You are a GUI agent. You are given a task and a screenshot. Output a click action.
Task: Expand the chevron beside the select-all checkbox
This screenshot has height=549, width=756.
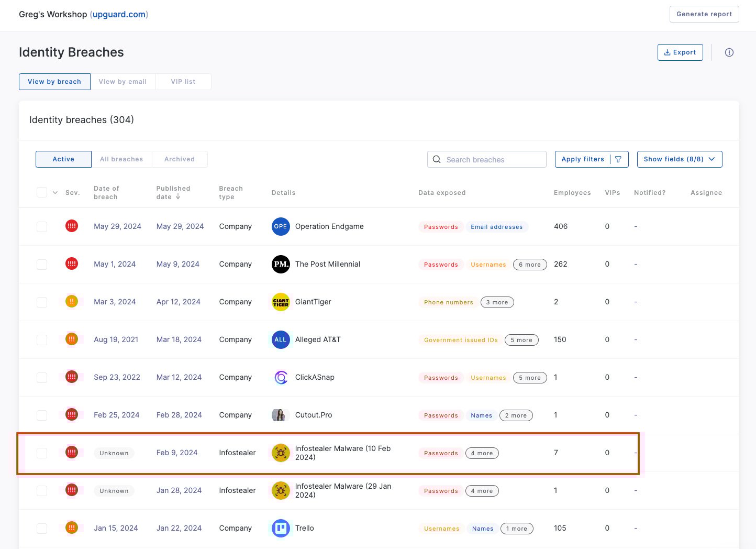coord(54,192)
